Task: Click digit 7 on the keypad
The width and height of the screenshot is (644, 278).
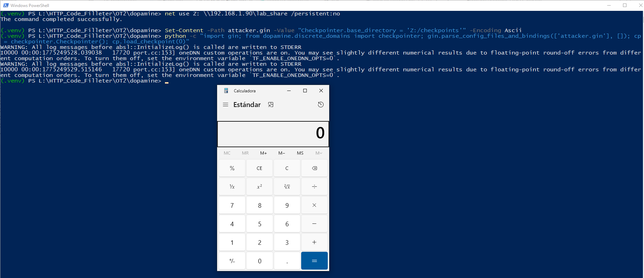Action: [x=232, y=205]
